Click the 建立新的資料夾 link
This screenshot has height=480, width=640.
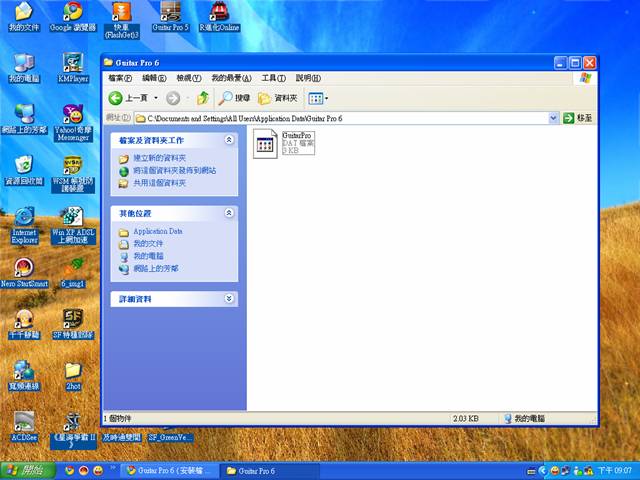[159, 158]
